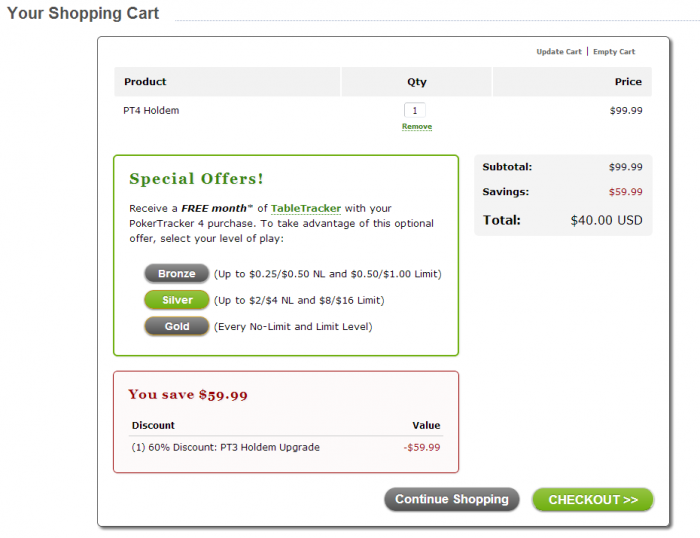
Task: Click the Price column header
Action: click(628, 82)
